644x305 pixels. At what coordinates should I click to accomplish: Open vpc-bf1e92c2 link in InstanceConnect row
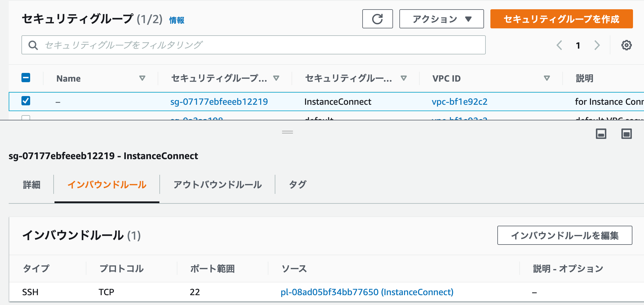tap(459, 102)
